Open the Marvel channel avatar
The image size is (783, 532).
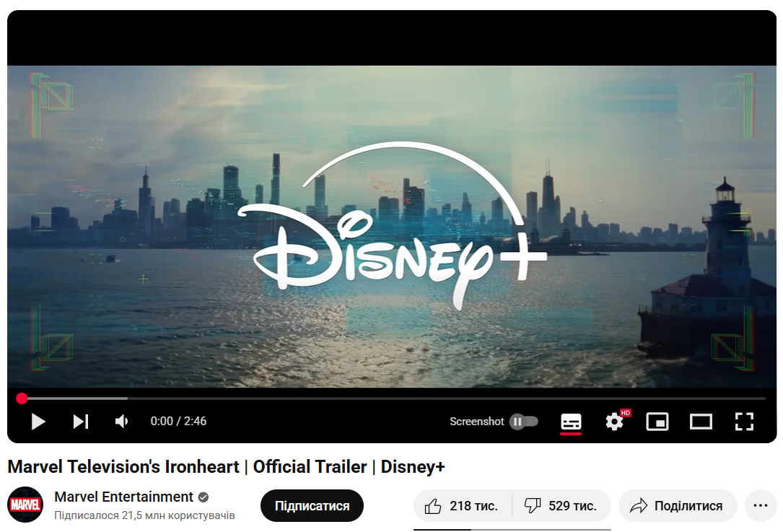coord(25,505)
